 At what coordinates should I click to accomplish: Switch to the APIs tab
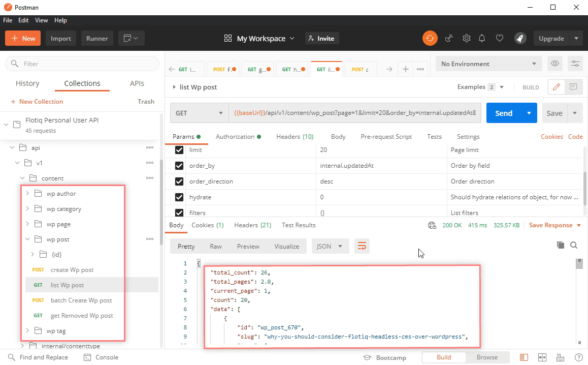coord(137,83)
